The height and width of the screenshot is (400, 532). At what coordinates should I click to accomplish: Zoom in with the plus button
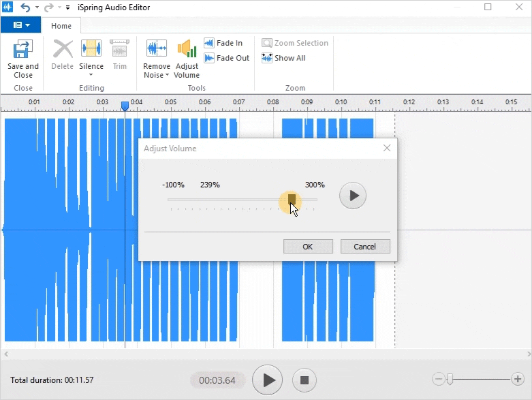[x=518, y=379]
